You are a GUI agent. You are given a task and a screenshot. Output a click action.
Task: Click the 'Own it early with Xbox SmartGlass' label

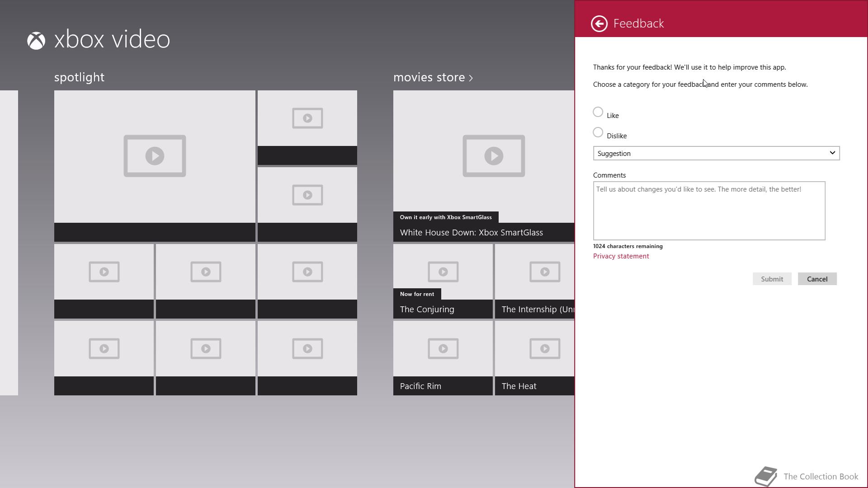coord(445,217)
